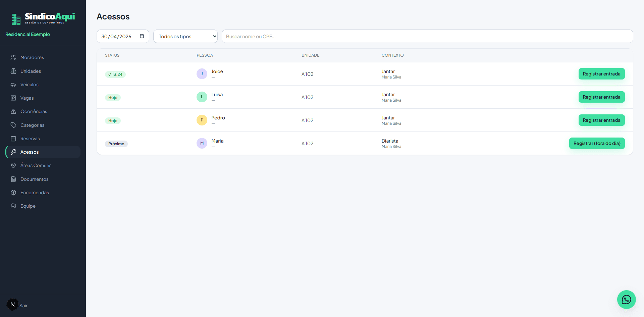Screen dimensions: 644x317
Task: Click the Documentos file icon
Action: pos(13,179)
